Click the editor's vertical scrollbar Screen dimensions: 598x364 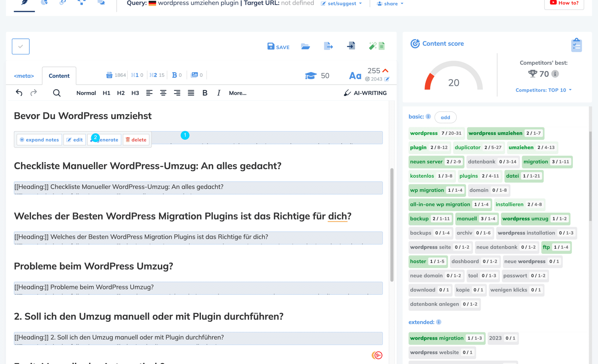392,225
